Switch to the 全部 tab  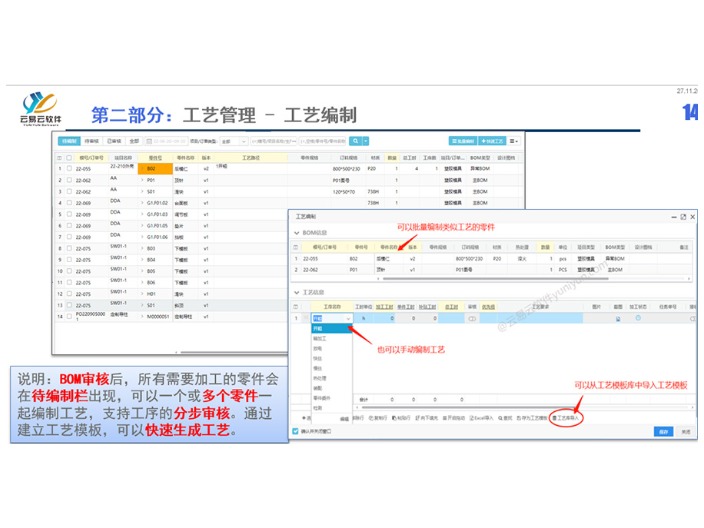[134, 141]
